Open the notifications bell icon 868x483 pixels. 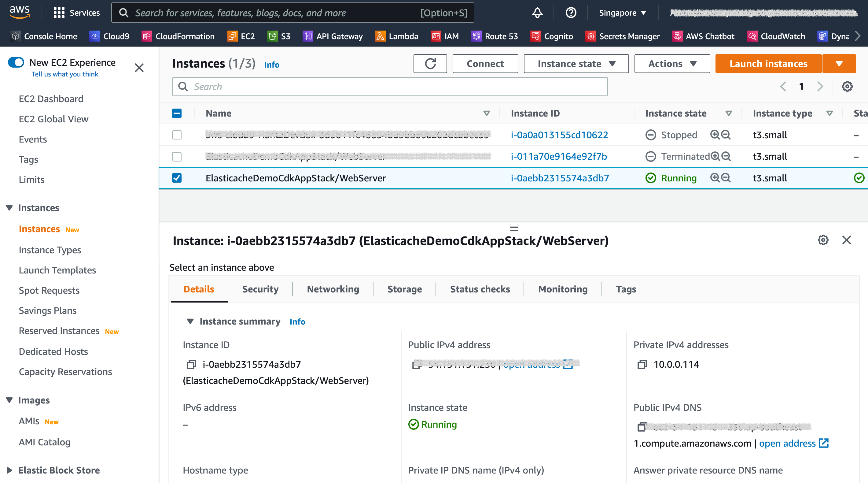537,13
